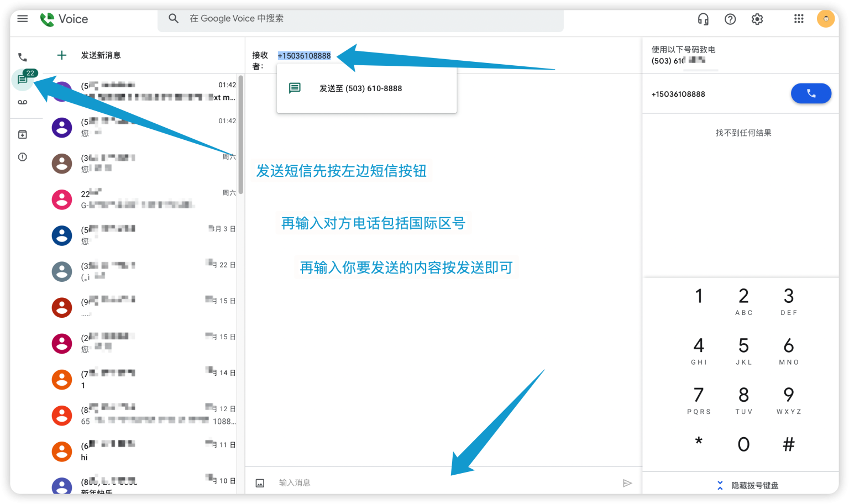Open the Archive section icon
849x504 pixels.
coord(23,134)
